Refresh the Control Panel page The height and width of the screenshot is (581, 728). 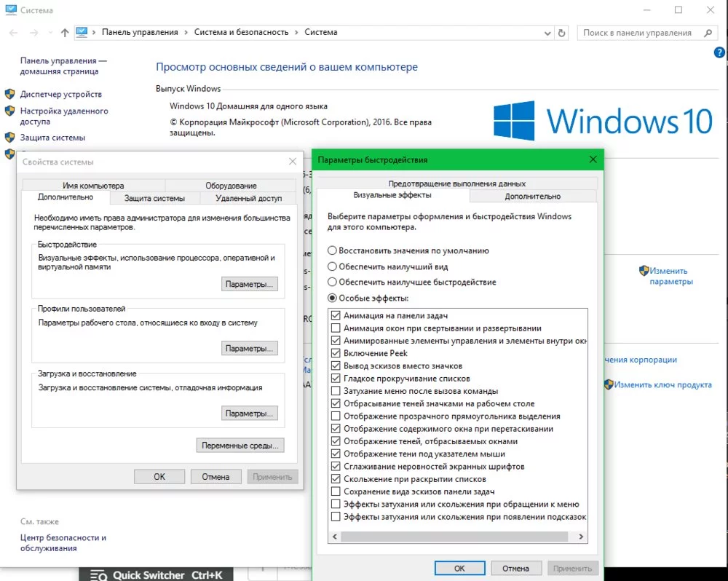coord(561,33)
